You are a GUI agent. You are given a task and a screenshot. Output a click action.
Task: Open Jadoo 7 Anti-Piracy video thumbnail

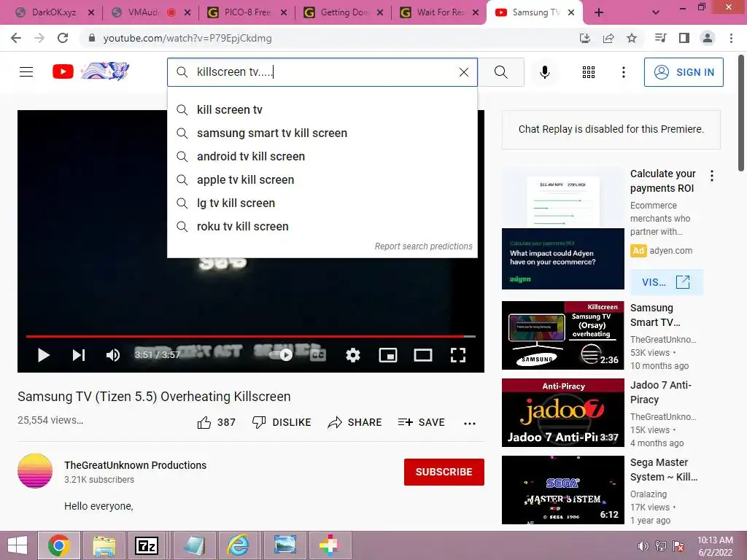pyautogui.click(x=562, y=413)
